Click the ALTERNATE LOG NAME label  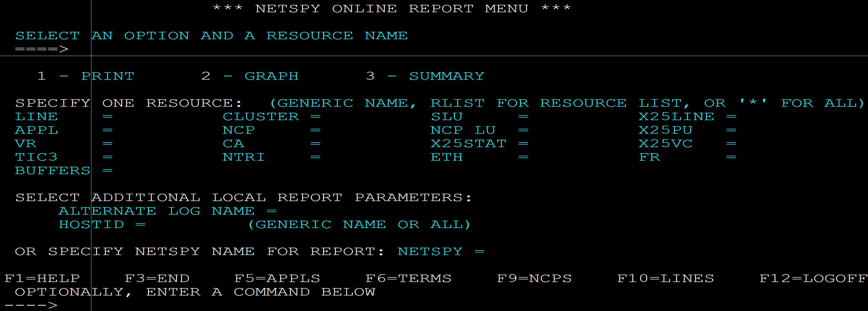(x=157, y=211)
